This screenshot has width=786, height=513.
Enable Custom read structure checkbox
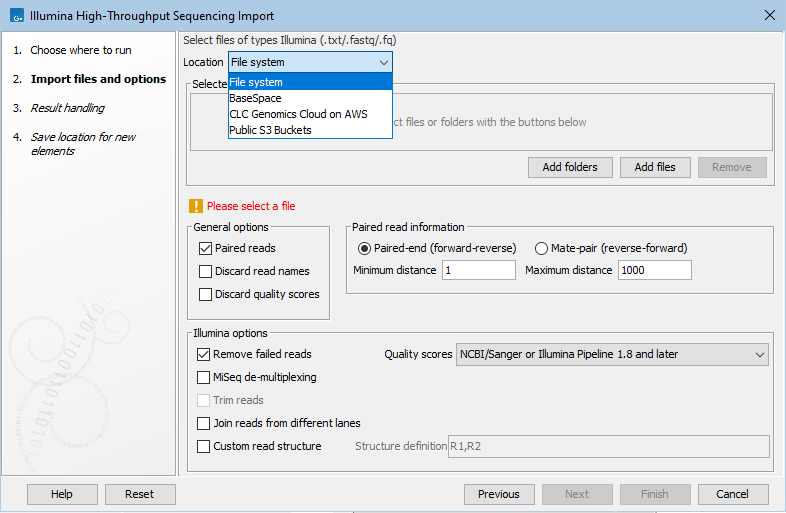tap(204, 446)
